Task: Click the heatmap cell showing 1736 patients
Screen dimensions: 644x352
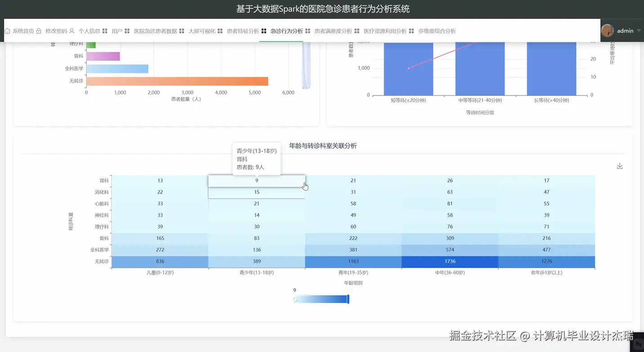Action: (x=450, y=261)
